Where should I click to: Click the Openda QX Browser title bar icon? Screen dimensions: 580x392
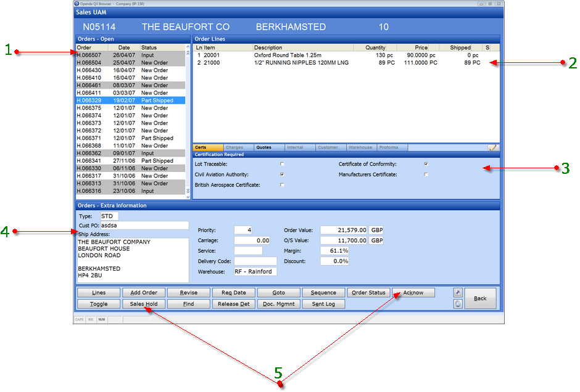(77, 4)
